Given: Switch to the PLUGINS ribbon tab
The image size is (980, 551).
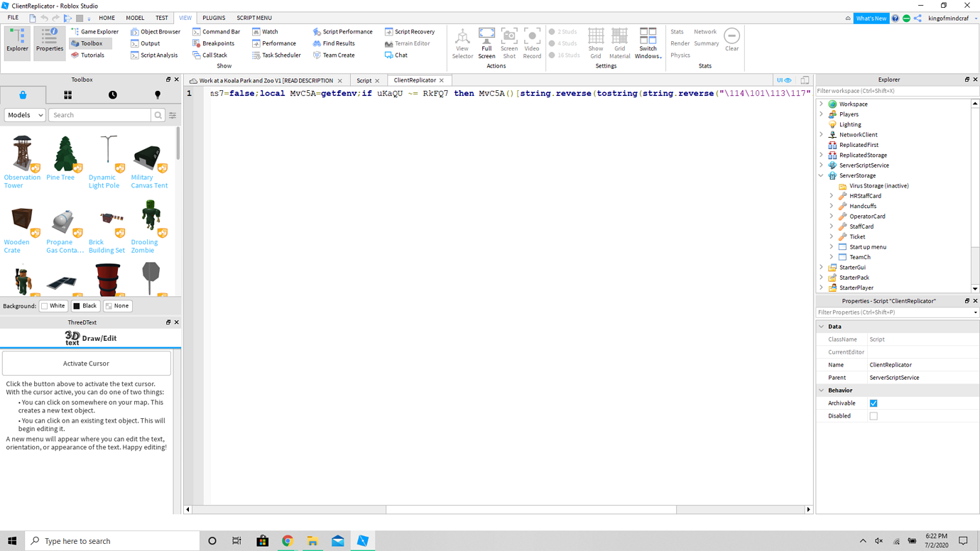Looking at the screenshot, I should (213, 17).
